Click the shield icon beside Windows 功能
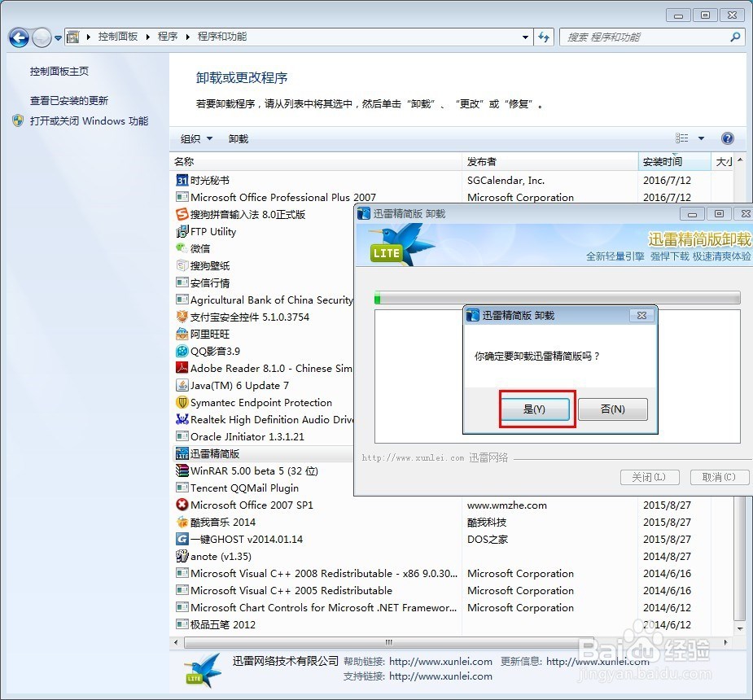 tap(18, 120)
